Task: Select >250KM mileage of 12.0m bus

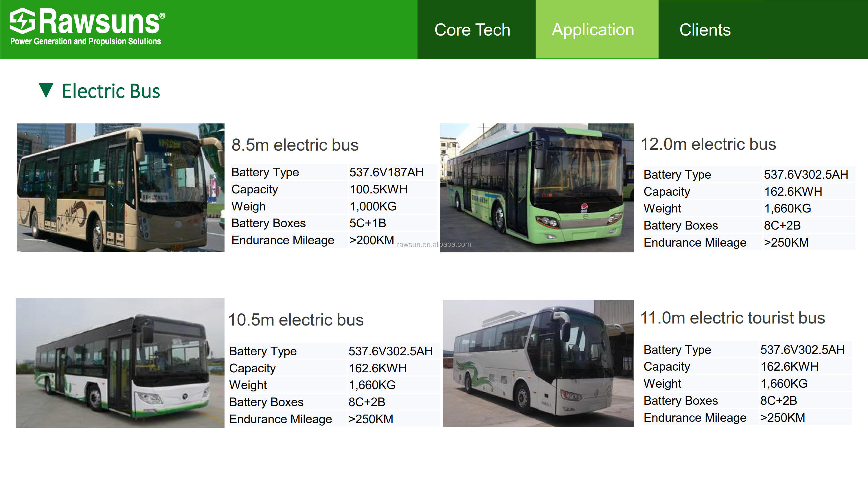Action: [x=786, y=243]
